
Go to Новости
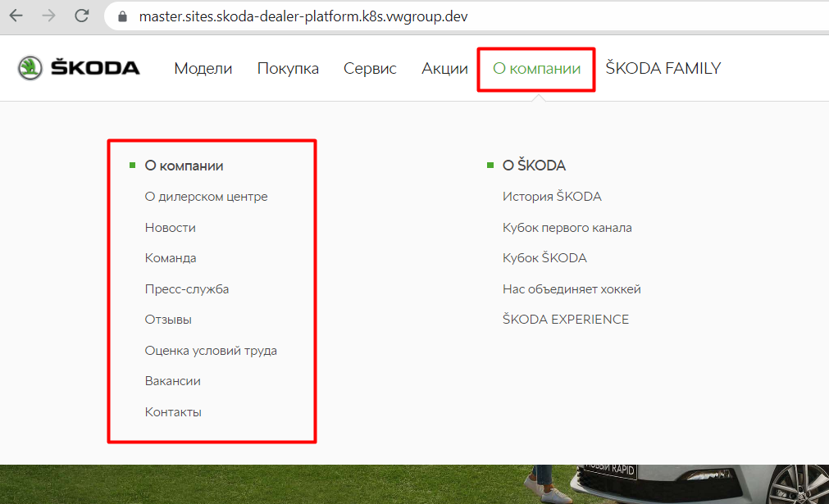pyautogui.click(x=171, y=228)
